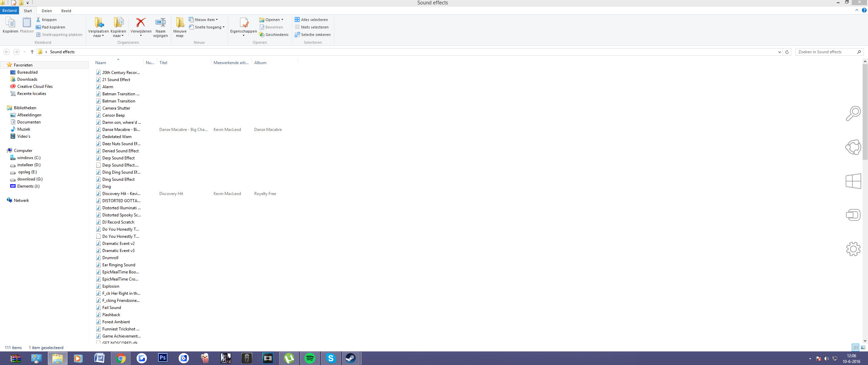Viewport: 868px width, 365px height.
Task: Open Spotify from the taskbar
Action: point(310,358)
